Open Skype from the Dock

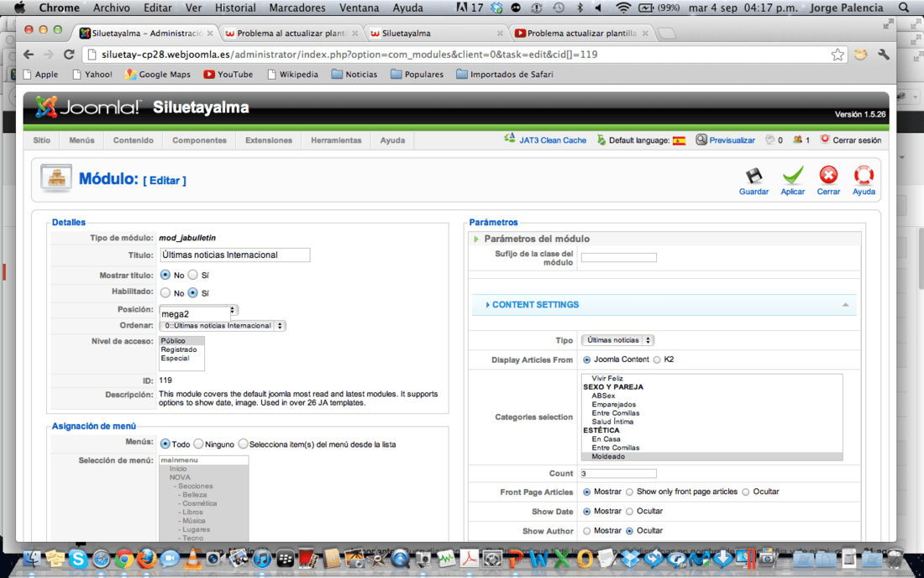pos(78,558)
